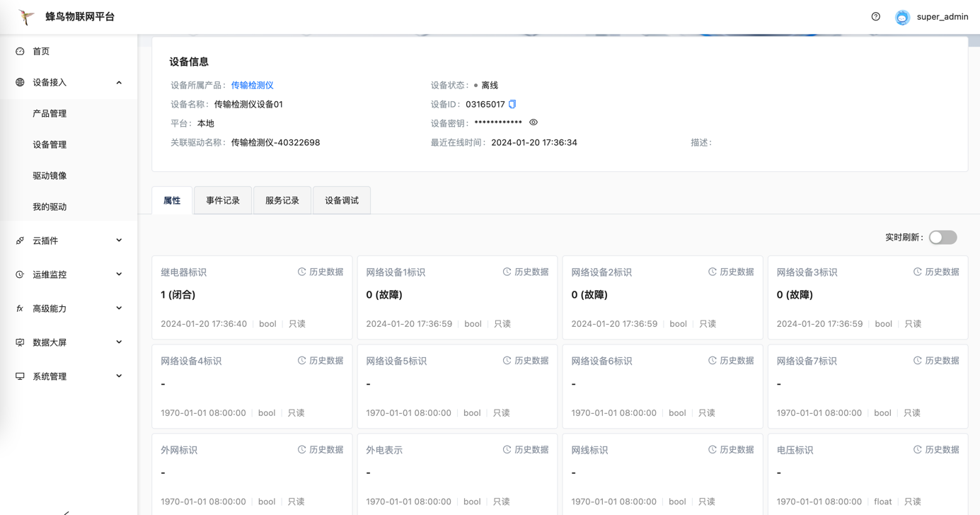Click history clock icon for 网络设备2标识
This screenshot has width=980, height=515.
(x=712, y=272)
